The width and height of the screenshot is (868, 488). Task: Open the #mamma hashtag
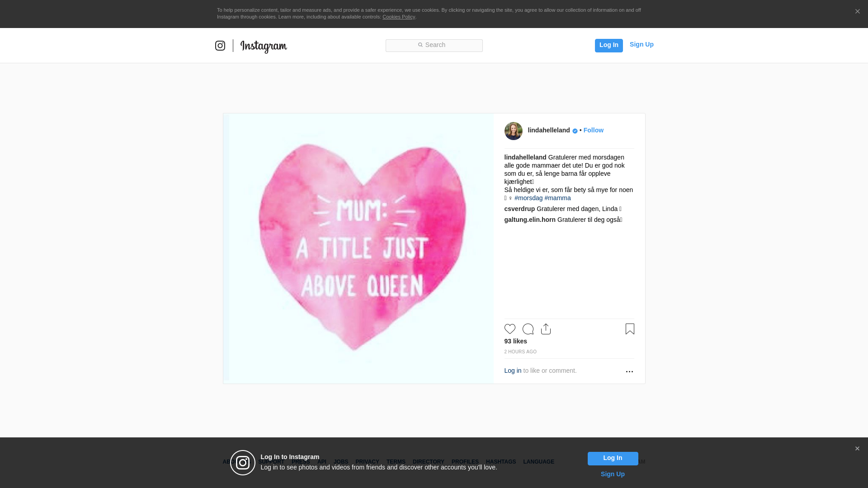pyautogui.click(x=557, y=198)
